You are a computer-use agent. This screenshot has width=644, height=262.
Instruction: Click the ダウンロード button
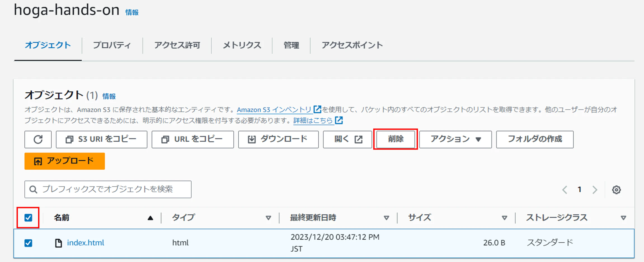(278, 139)
